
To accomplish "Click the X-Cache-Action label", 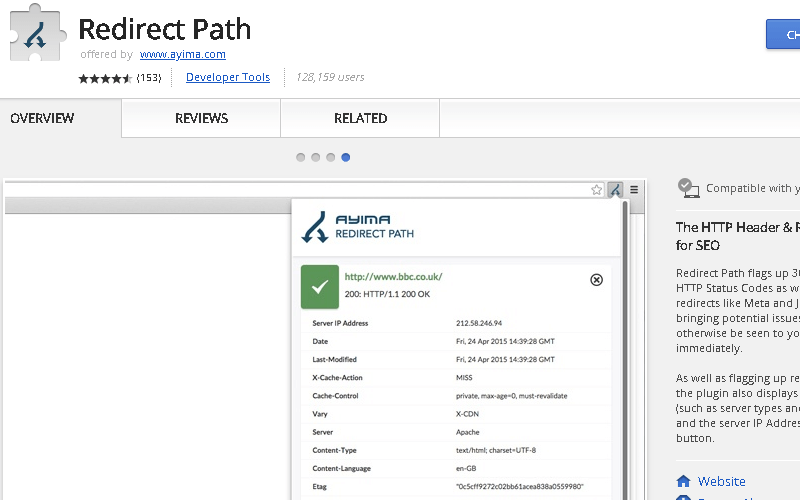I will pos(337,378).
